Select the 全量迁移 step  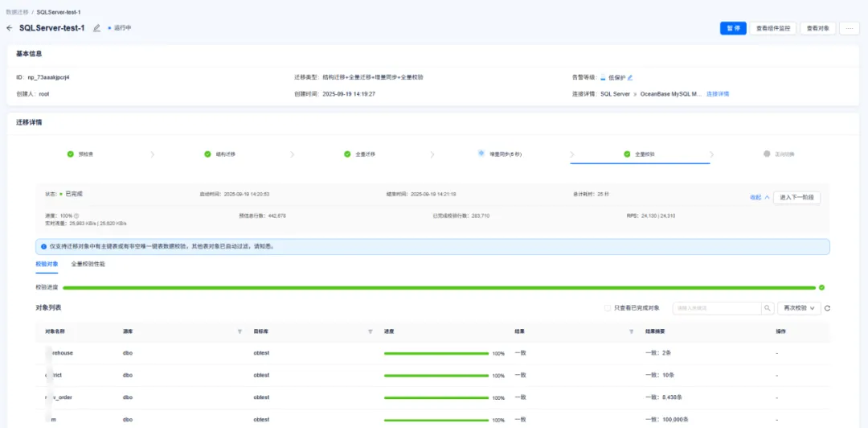click(360, 154)
